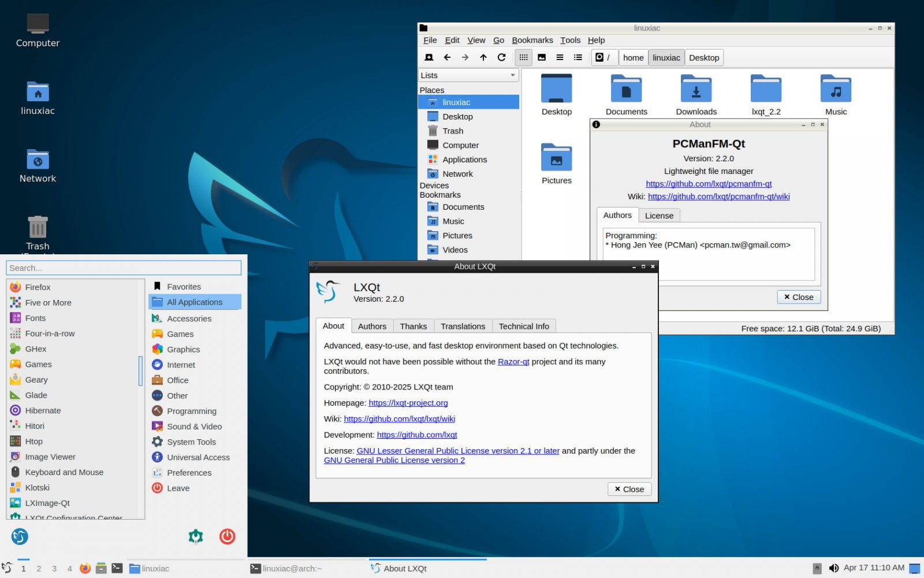Open the License tab in PCManFM-Qt About
The height and width of the screenshot is (578, 924).
click(659, 215)
